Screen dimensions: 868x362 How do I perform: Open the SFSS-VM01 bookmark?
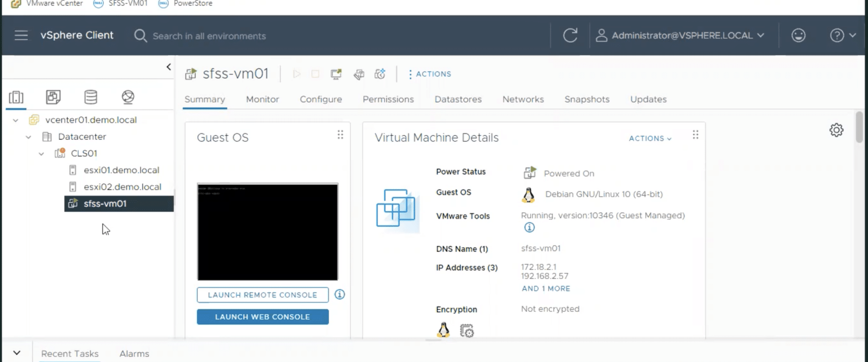120,4
